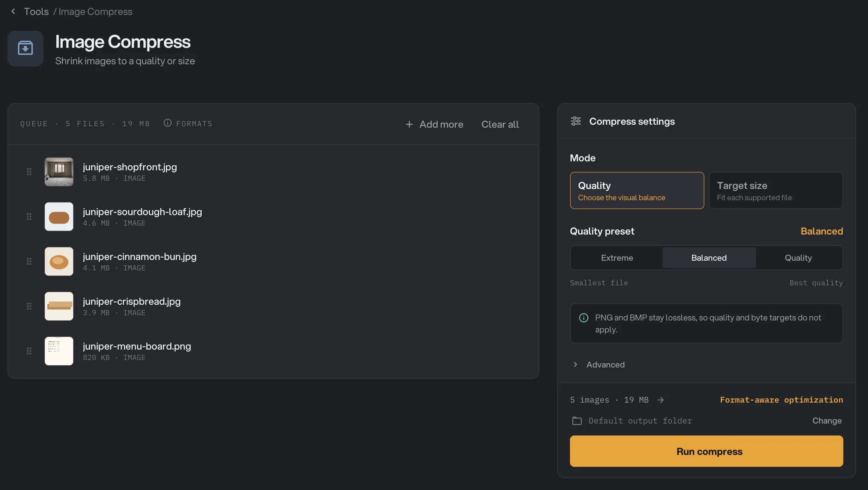Choose the Balanced quality preset

[x=709, y=258]
